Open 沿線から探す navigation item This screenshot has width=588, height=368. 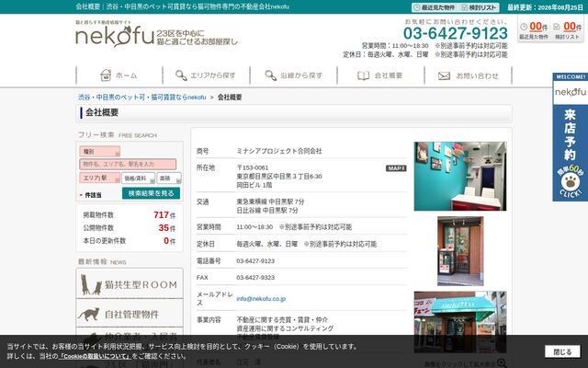[x=294, y=75]
